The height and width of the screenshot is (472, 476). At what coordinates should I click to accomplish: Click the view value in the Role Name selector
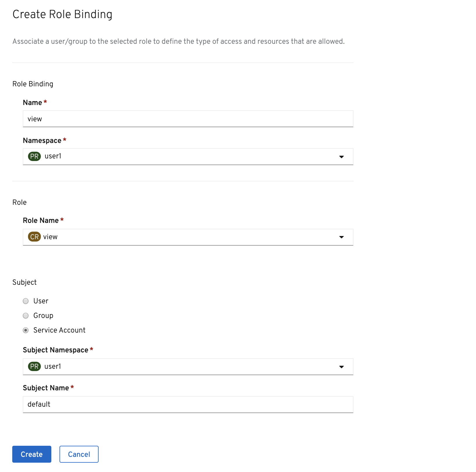50,237
